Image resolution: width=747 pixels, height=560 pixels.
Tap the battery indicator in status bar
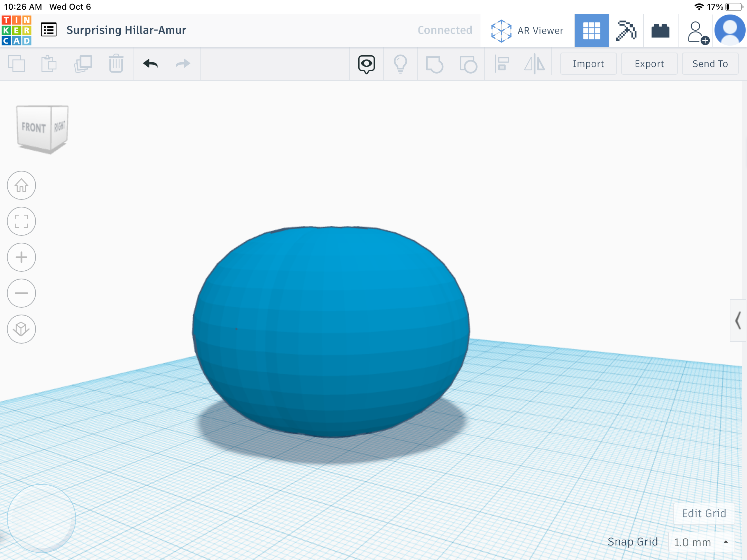[x=734, y=7]
